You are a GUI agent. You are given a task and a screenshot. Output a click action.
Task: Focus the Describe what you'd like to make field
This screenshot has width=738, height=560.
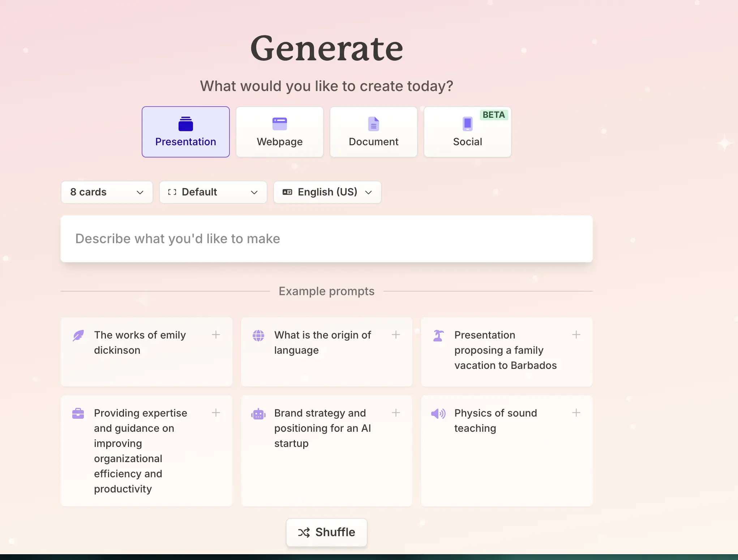point(327,239)
